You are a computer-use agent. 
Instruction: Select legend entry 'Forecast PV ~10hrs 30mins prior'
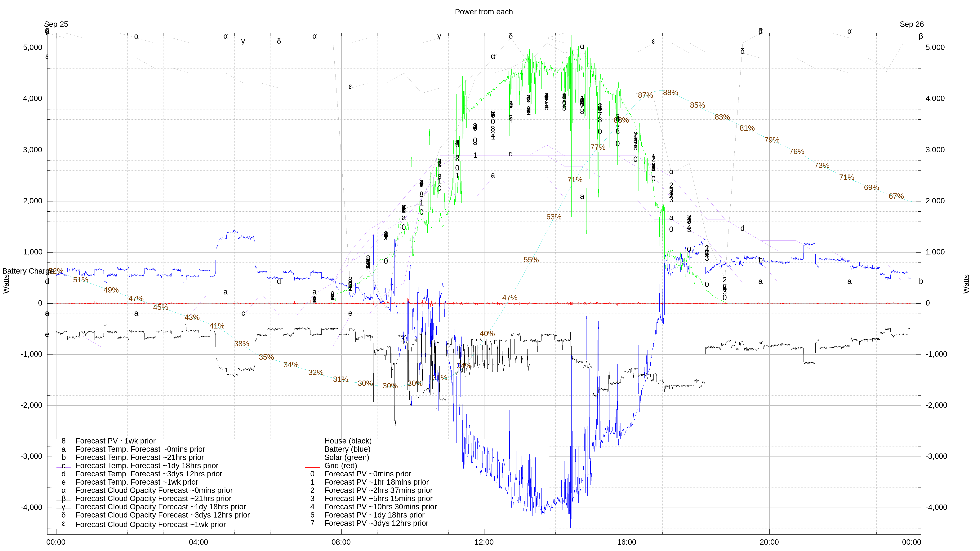(x=381, y=507)
